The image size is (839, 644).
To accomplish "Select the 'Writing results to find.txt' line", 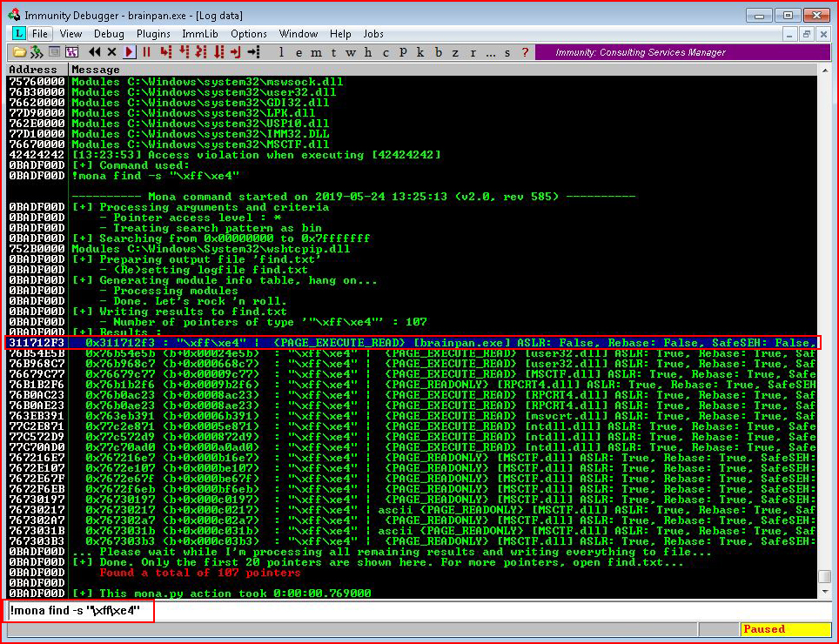I will pyautogui.click(x=412, y=312).
